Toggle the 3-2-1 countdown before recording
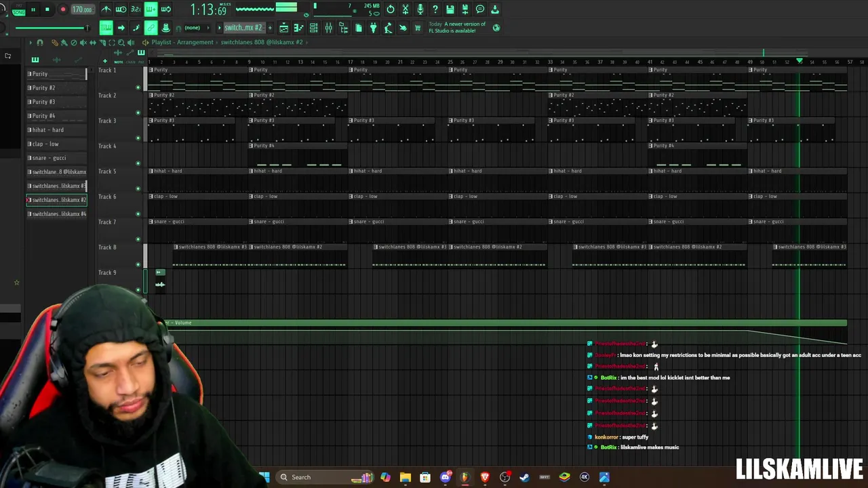This screenshot has width=868, height=488. click(136, 9)
